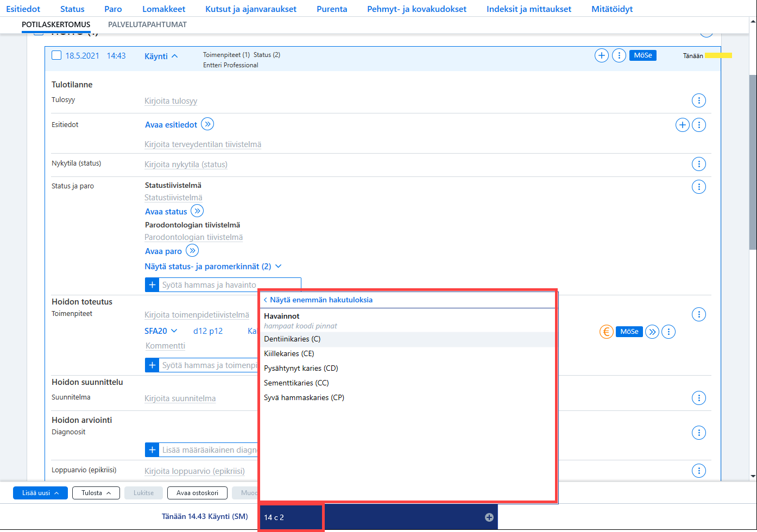Open the Loppuarvio row's three-dot menu
This screenshot has height=532, width=757.
click(699, 471)
